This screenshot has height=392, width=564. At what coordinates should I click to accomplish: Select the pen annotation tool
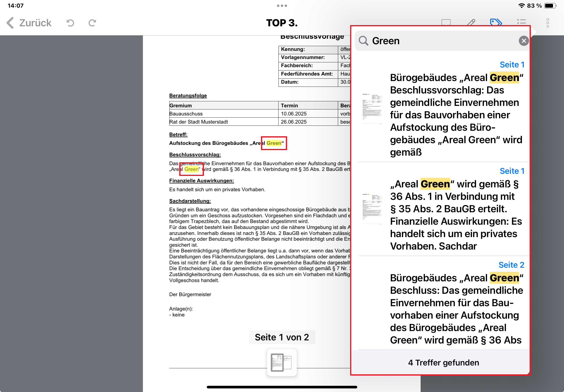(x=472, y=23)
